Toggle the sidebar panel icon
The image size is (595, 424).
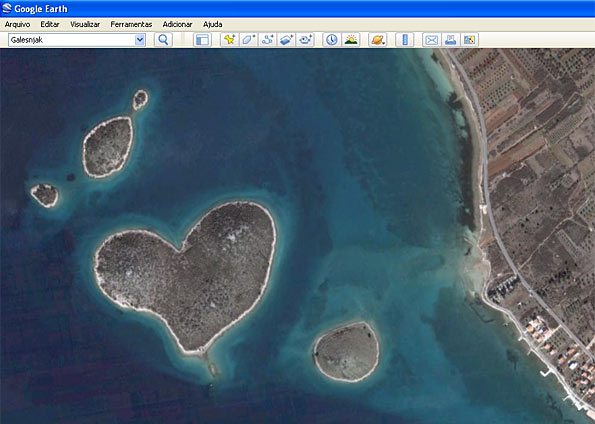point(202,39)
